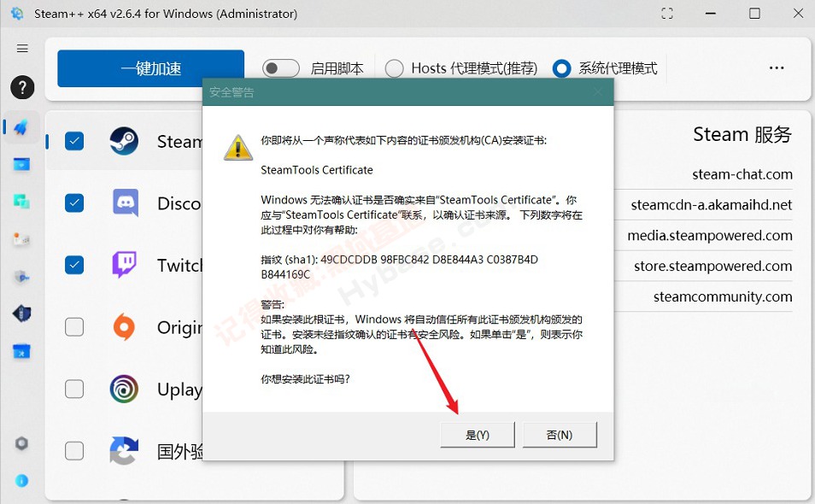
Task: Open the three-dots more options menu
Action: (777, 68)
